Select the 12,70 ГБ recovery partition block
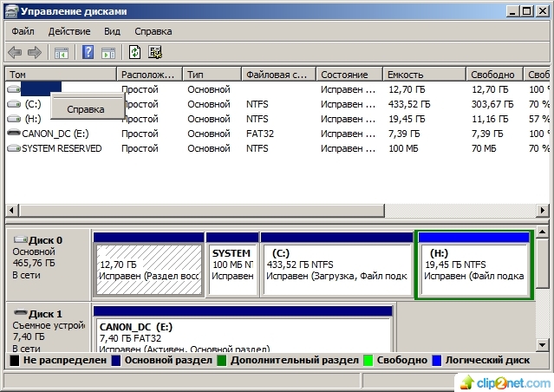 pos(148,269)
